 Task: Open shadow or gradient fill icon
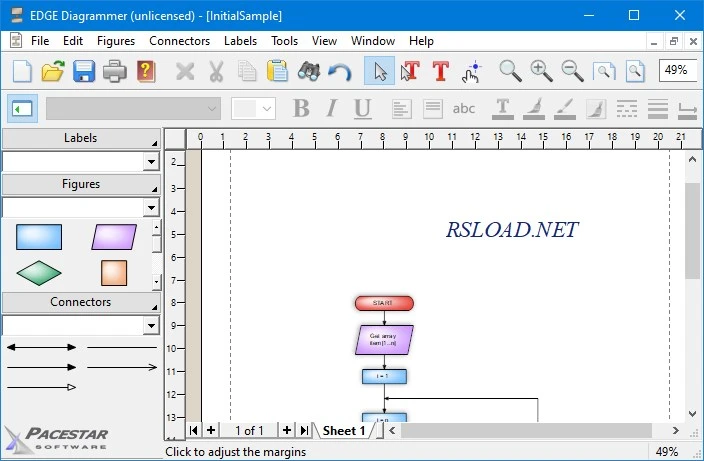tap(596, 109)
